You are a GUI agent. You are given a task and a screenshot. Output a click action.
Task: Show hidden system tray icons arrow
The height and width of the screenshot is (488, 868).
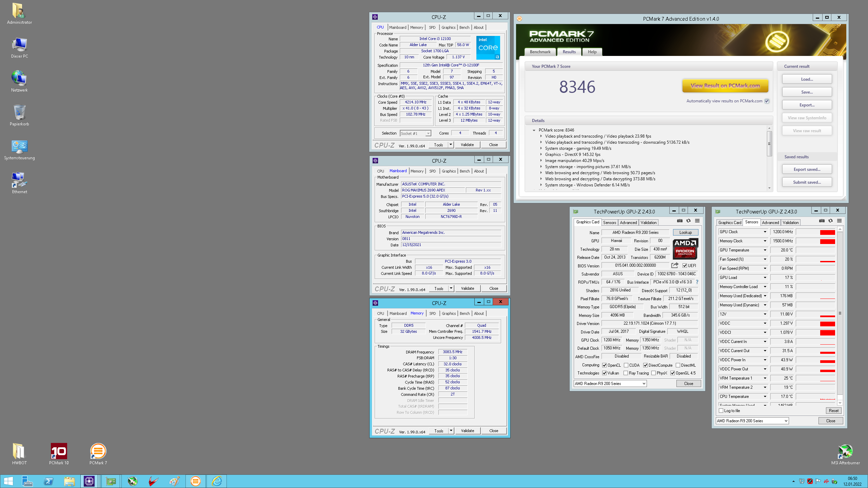793,481
